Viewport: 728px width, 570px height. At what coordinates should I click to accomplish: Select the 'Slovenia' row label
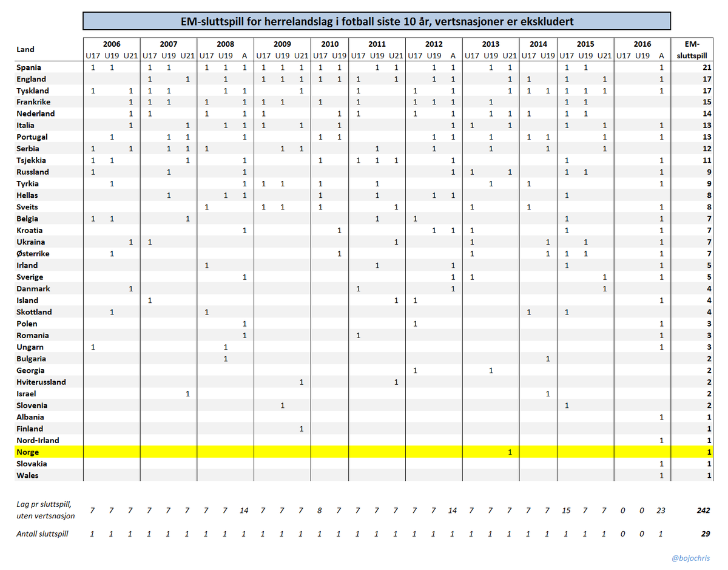pos(32,405)
